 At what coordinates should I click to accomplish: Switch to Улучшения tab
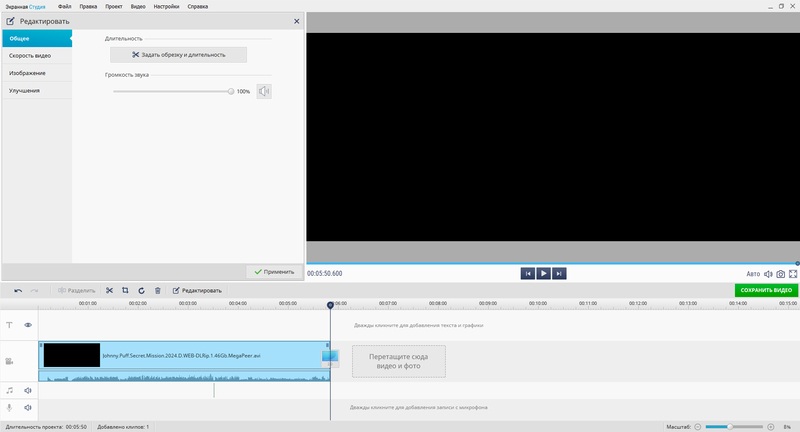37,90
